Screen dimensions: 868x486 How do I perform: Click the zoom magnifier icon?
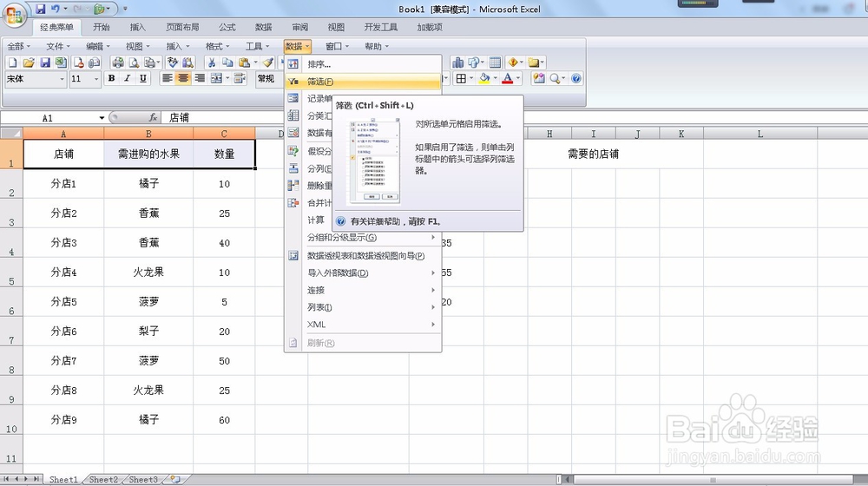coord(555,79)
